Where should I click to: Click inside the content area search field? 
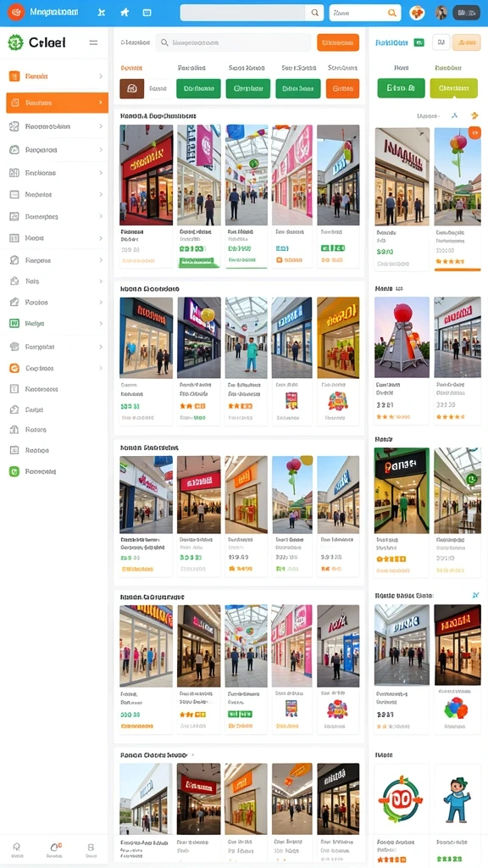[233, 42]
